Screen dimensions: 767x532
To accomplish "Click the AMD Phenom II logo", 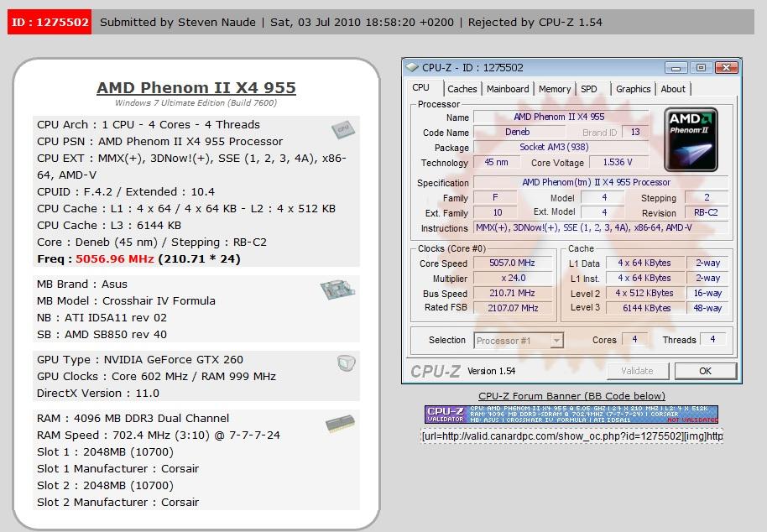I will [x=691, y=140].
